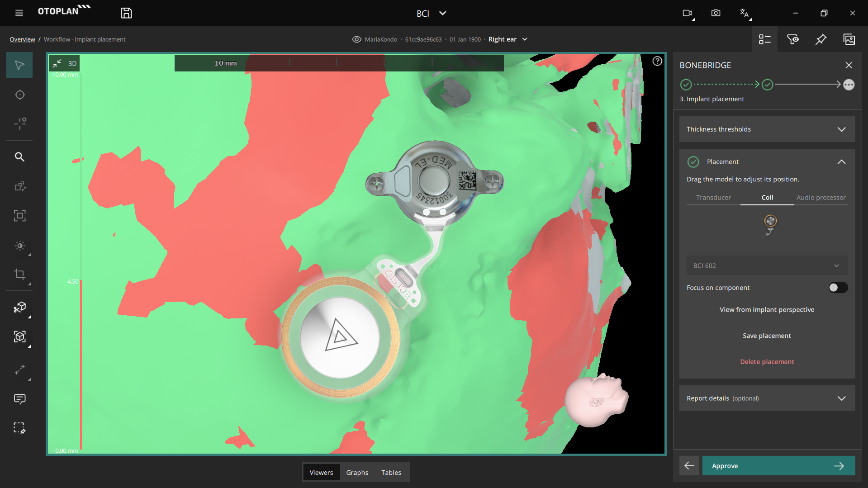868x488 pixels.
Task: Expand Report details section
Action: tap(767, 398)
